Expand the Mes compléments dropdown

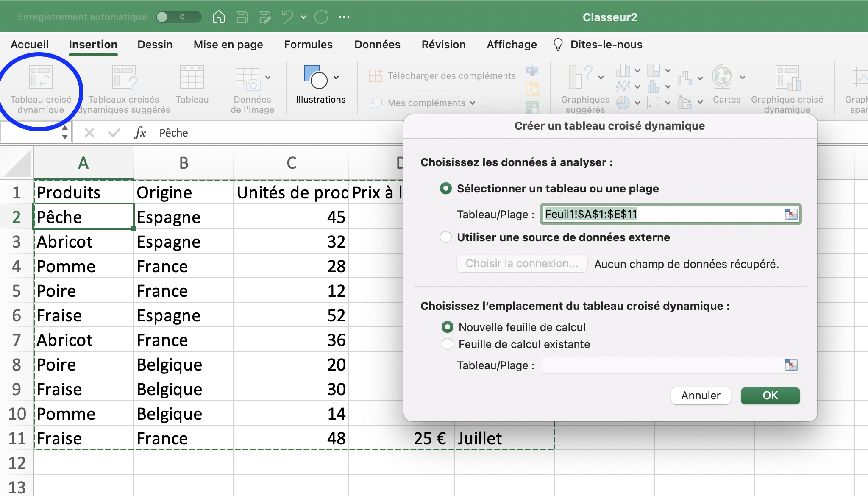(472, 103)
